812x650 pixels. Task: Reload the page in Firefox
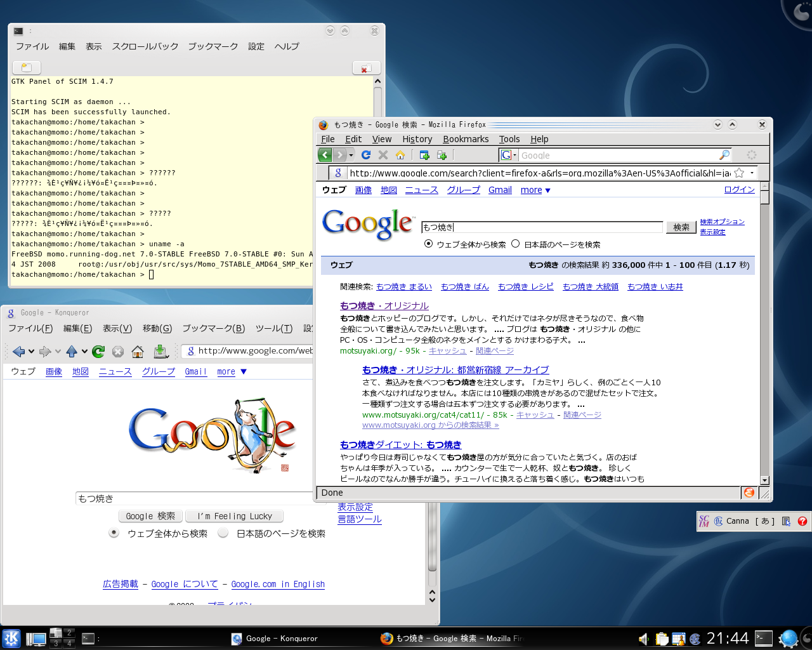click(366, 155)
